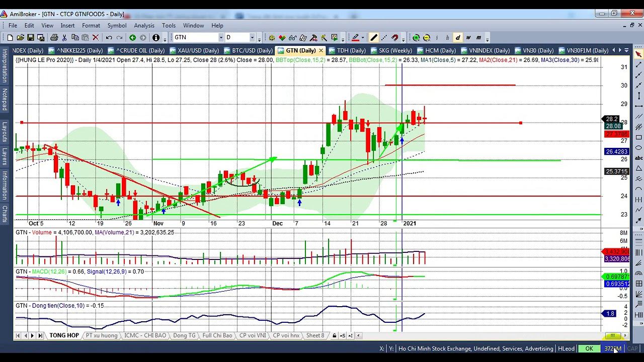Open the Format menu
This screenshot has height=362, width=644.
tap(91, 26)
